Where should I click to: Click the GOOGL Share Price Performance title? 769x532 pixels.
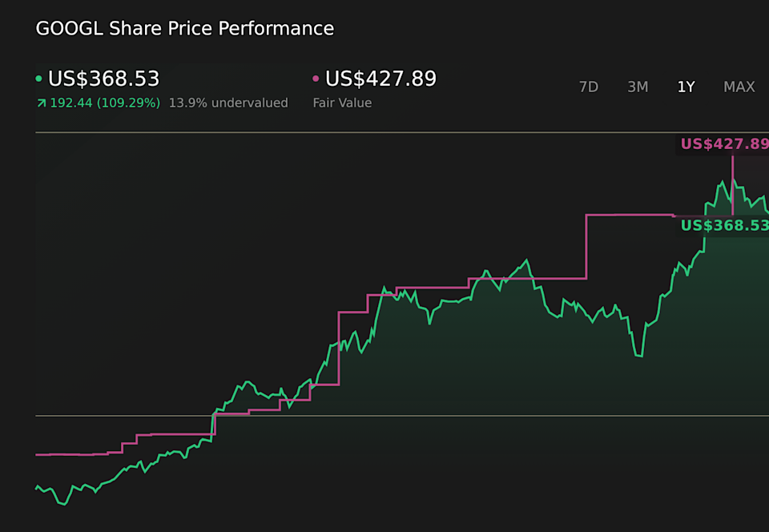(185, 28)
